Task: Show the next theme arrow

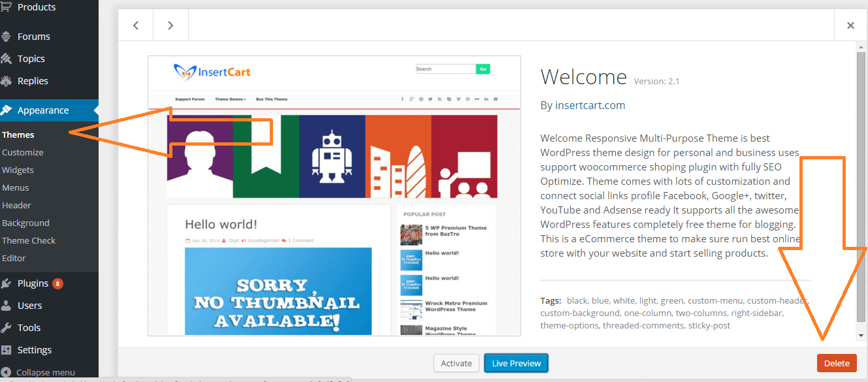Action: coord(170,25)
